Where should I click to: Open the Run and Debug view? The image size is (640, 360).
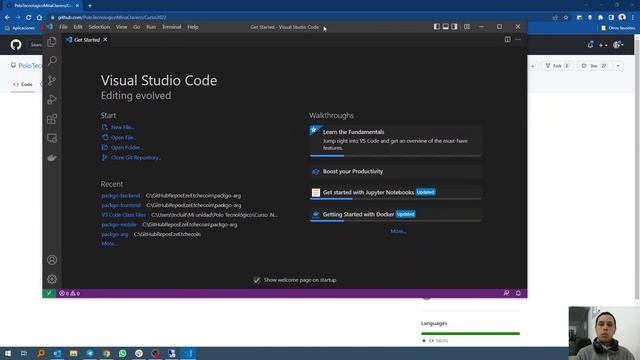point(52,99)
